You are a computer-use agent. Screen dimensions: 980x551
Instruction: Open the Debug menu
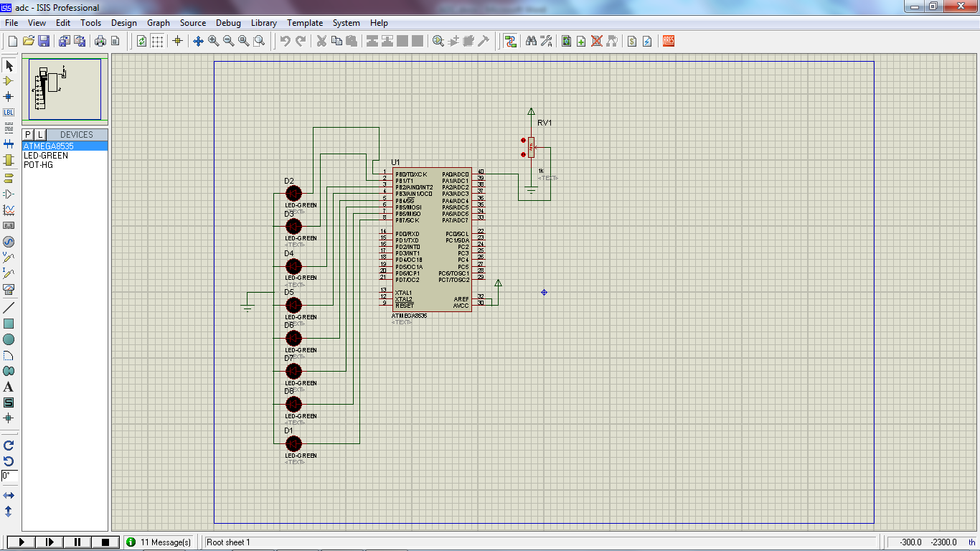pyautogui.click(x=228, y=22)
